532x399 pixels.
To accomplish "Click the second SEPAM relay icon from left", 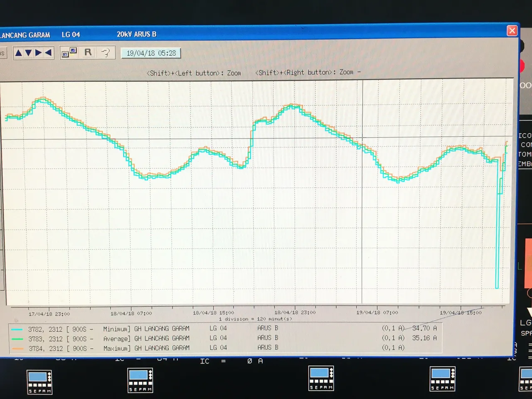I will tap(140, 380).
